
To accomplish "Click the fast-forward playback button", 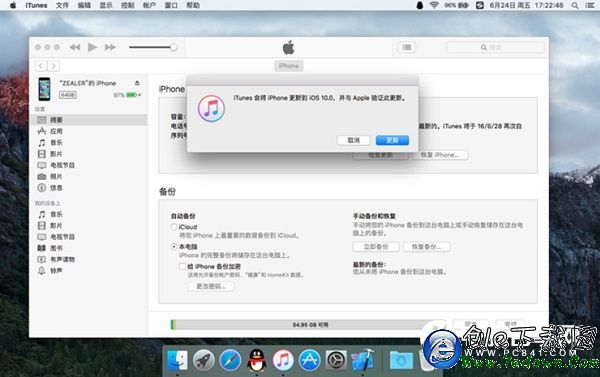I will [x=110, y=47].
